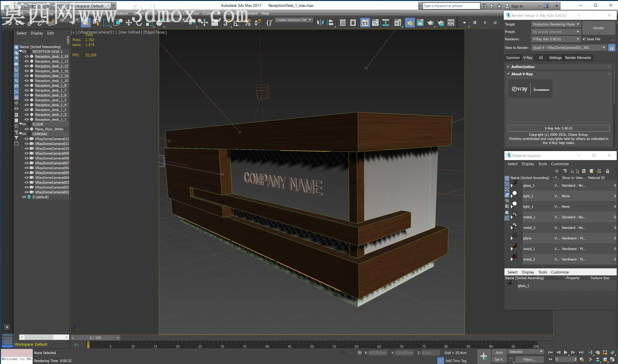
Task: Click the lights display filter in Scene Explorer
Action: 16,58
